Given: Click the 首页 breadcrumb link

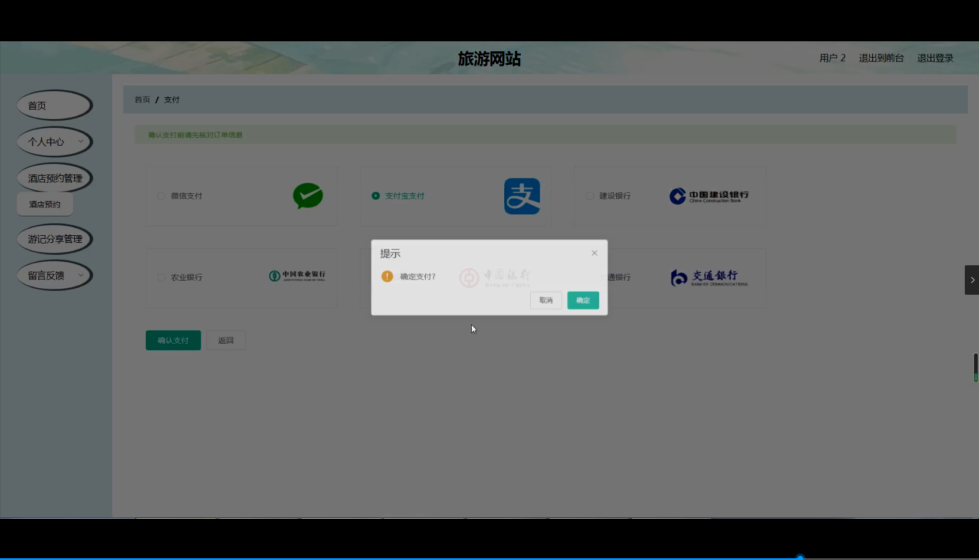Looking at the screenshot, I should 142,100.
